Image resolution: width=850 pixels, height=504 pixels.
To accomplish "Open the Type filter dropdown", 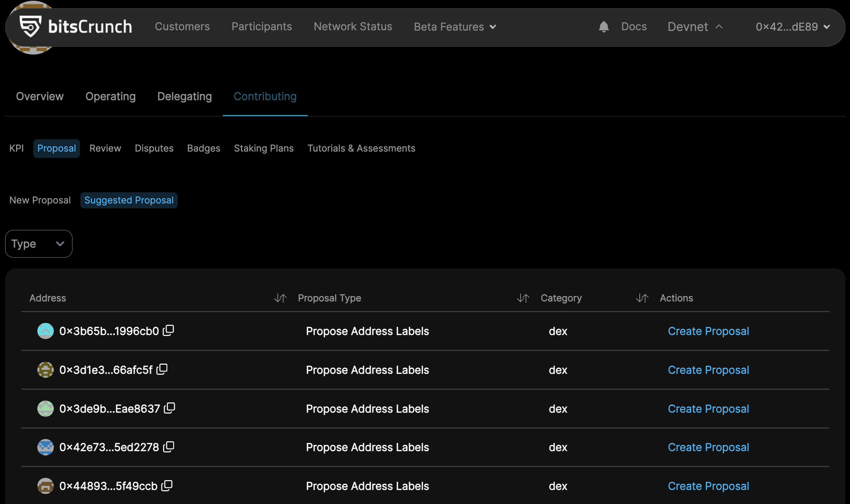I will pos(39,244).
